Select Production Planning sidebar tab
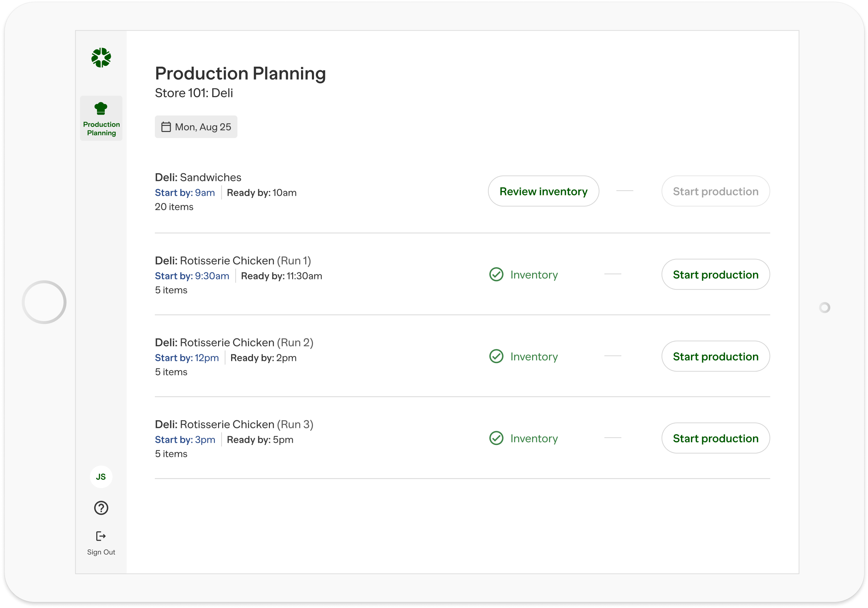 point(101,118)
